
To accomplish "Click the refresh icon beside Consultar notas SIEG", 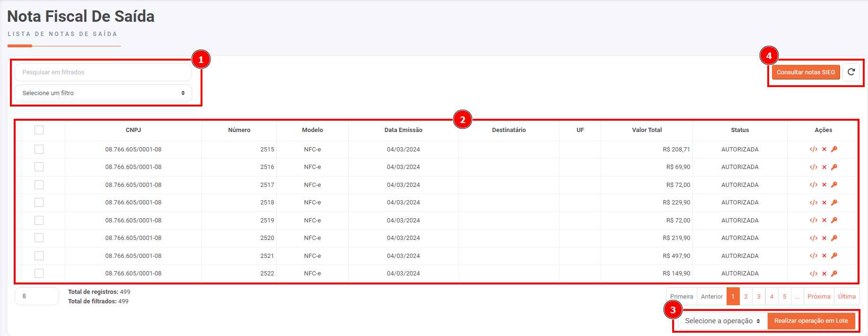I will pos(851,72).
